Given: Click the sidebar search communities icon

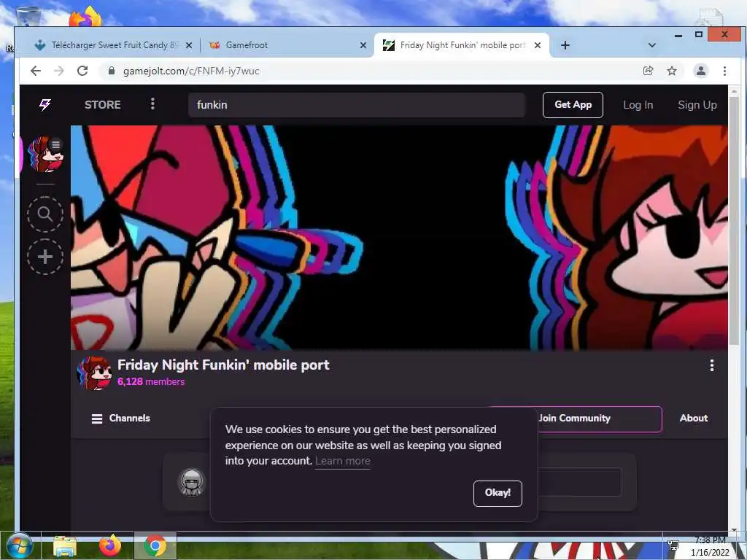Looking at the screenshot, I should (44, 214).
